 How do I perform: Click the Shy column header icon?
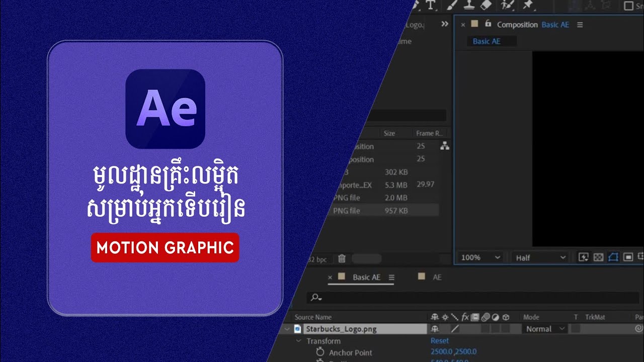pos(435,317)
